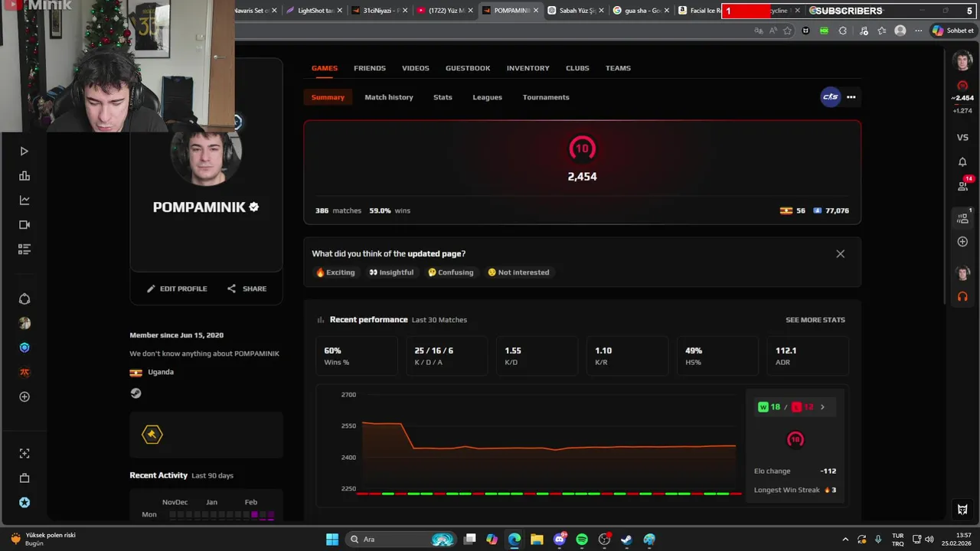Viewport: 980px width, 551px height.
Task: Open browser settings three-dot menu
Action: click(x=918, y=31)
